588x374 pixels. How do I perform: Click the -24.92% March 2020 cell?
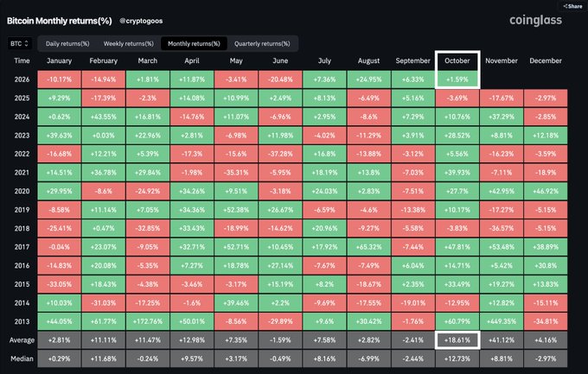point(148,191)
